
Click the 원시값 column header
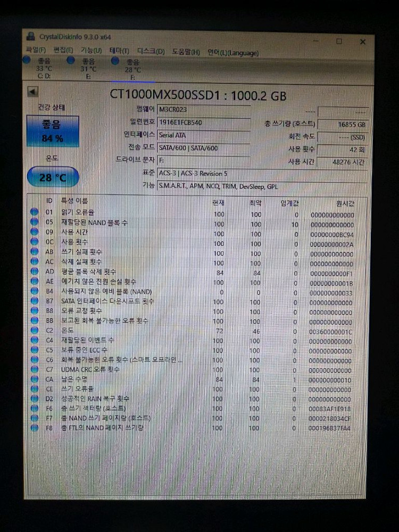(345, 204)
